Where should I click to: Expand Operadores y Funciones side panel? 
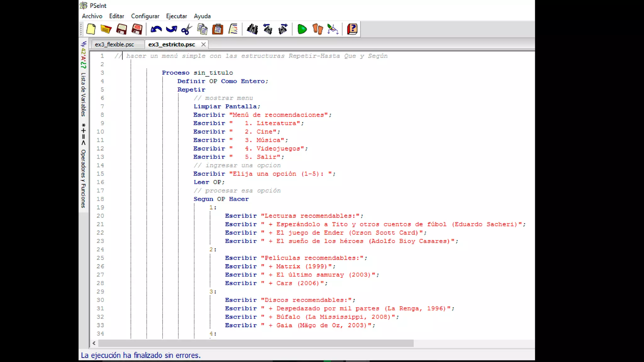[x=83, y=178]
